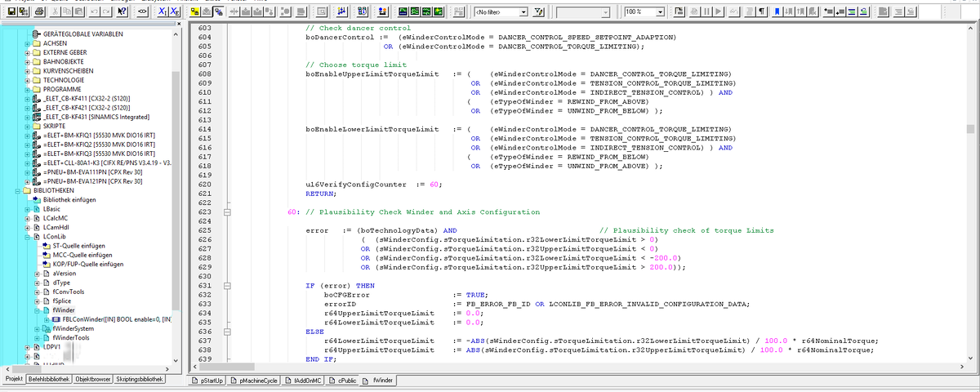Collapse the fWinder node
This screenshot has width=980, height=392.
tap(38, 310)
